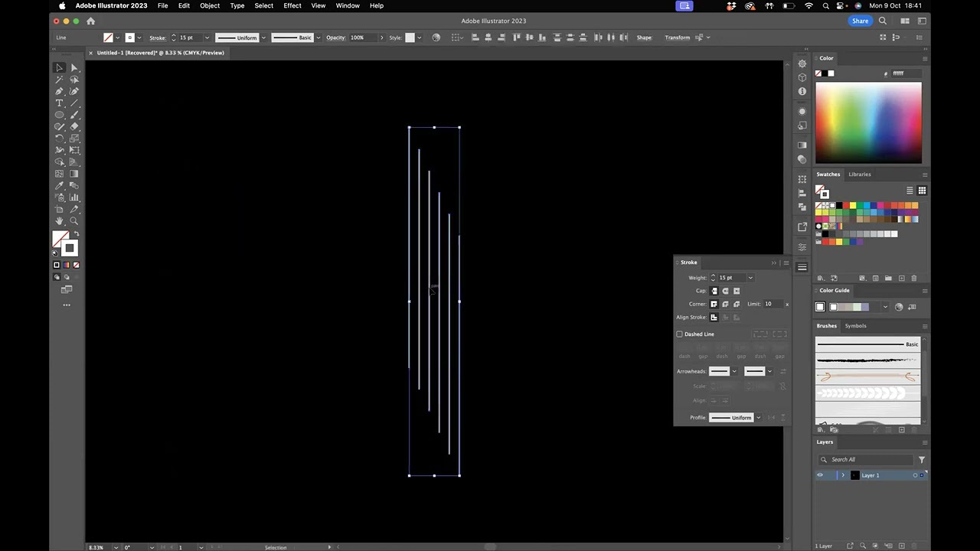The image size is (980, 551).
Task: Select the Eyedropper tool
Action: pyautogui.click(x=59, y=185)
